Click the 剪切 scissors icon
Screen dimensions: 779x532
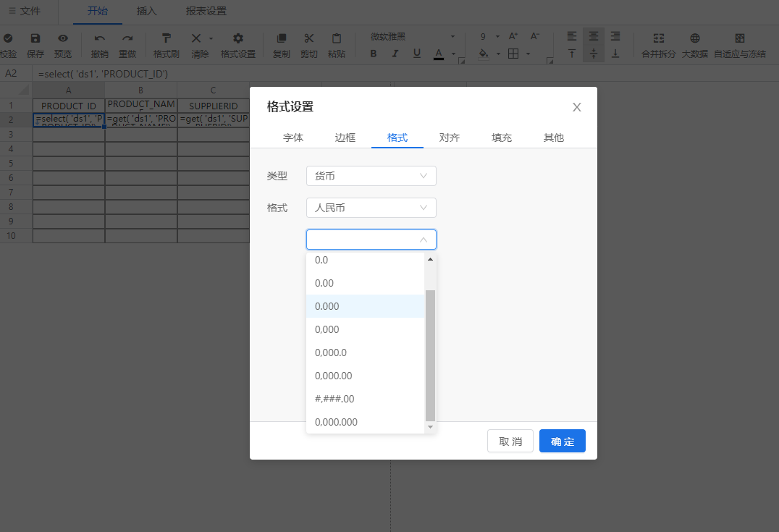click(x=309, y=38)
